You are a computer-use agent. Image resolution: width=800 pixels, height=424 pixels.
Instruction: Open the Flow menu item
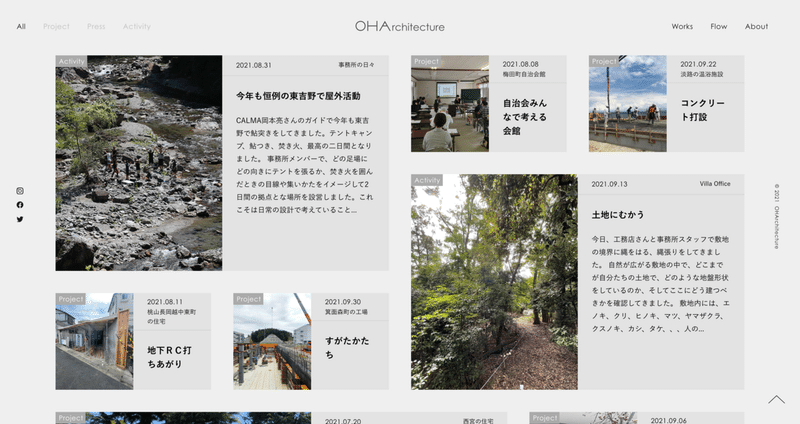click(718, 27)
